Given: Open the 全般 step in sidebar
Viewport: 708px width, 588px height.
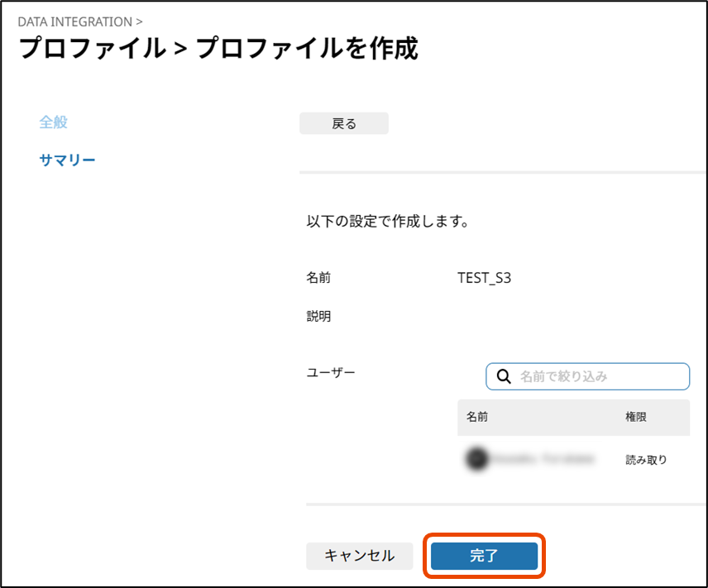Looking at the screenshot, I should coord(53,122).
